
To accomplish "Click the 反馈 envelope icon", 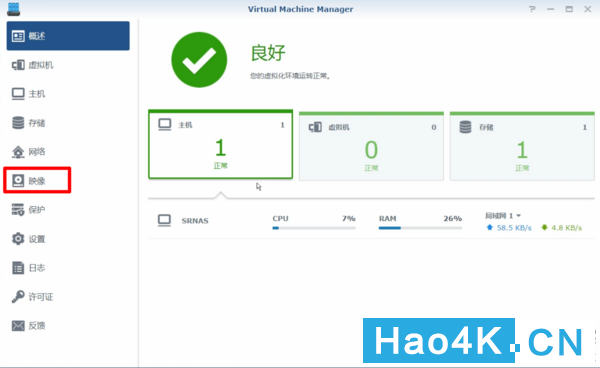I will (x=18, y=326).
